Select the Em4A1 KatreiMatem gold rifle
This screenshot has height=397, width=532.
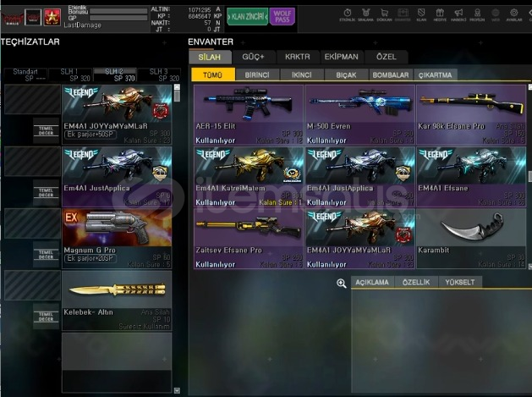[x=249, y=177]
